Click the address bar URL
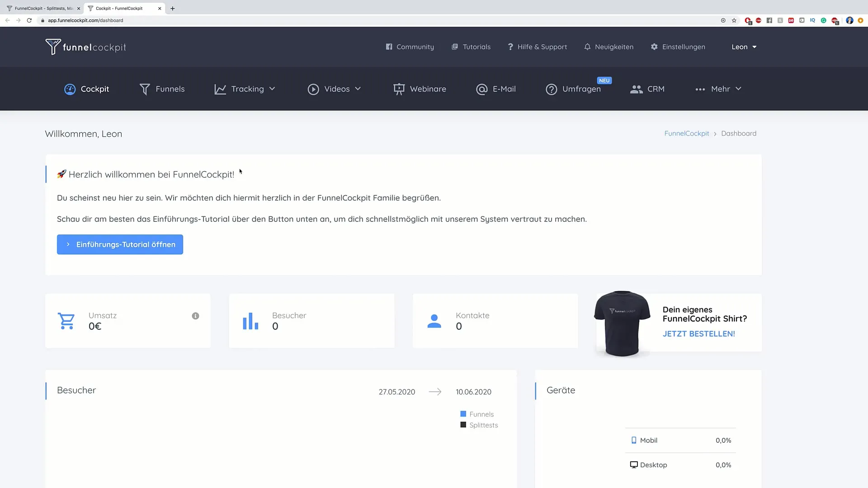The height and width of the screenshot is (488, 868). coord(85,20)
